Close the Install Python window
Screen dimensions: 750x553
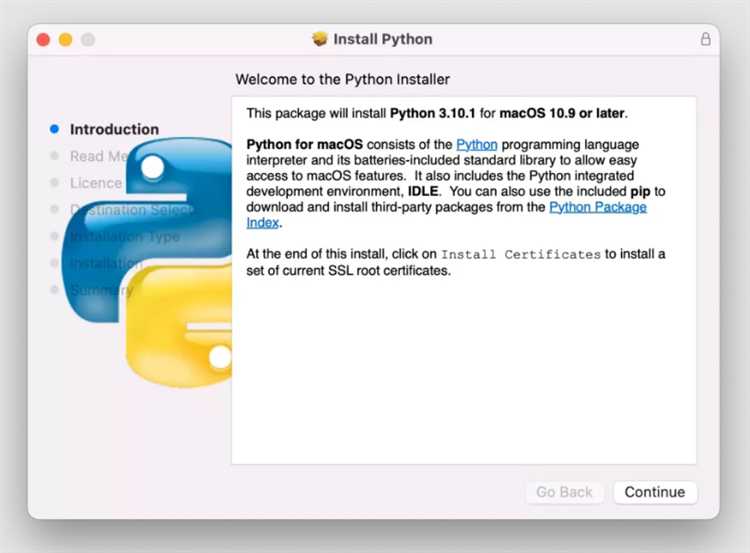43,39
